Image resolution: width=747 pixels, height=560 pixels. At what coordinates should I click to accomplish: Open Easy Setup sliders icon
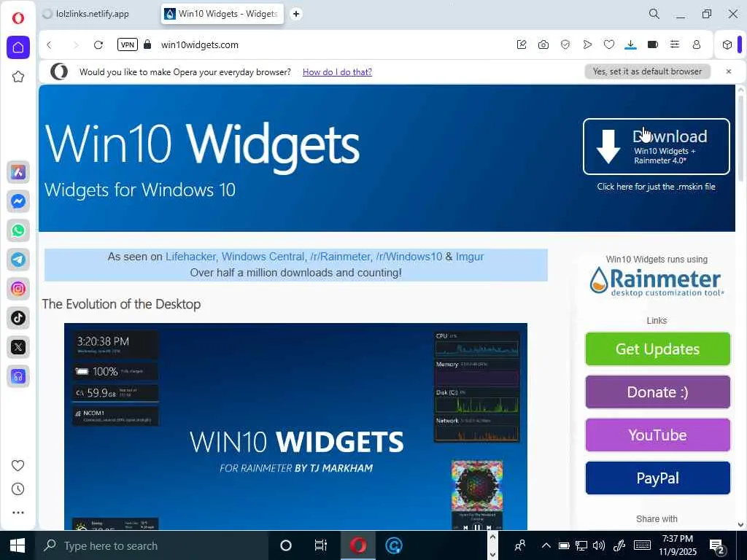click(675, 44)
